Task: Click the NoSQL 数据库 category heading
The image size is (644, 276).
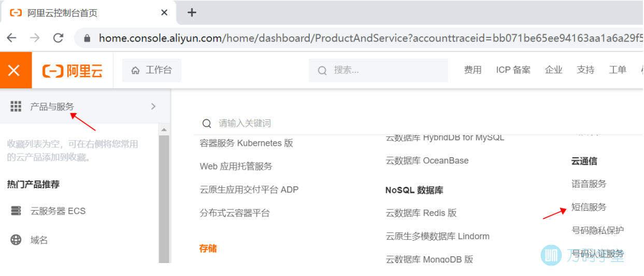Action: point(414,190)
